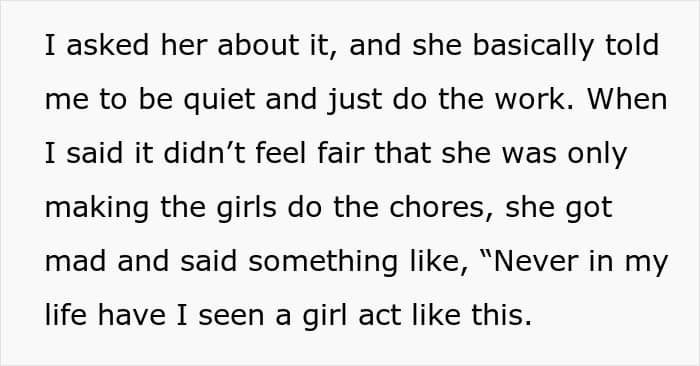Click the word "didn't" in third line
Viewport: 700px width, 366px height.
click(x=204, y=153)
